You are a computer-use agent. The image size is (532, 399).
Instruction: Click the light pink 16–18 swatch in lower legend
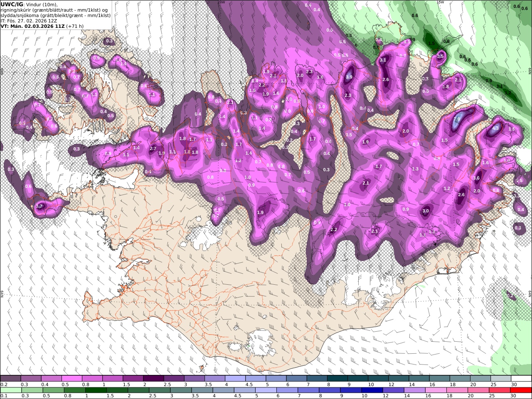pos(436,390)
